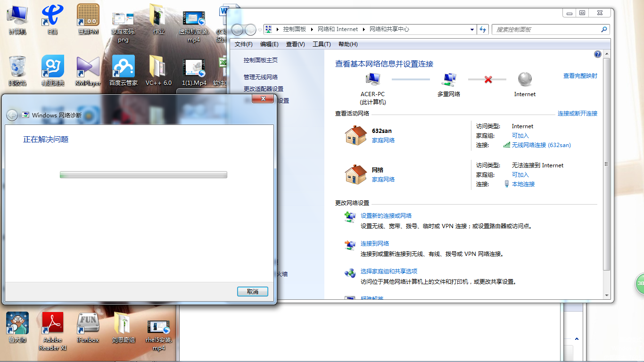Launch 豆瓣FM from the desktop
The width and height of the screenshot is (644, 362).
pyautogui.click(x=88, y=20)
